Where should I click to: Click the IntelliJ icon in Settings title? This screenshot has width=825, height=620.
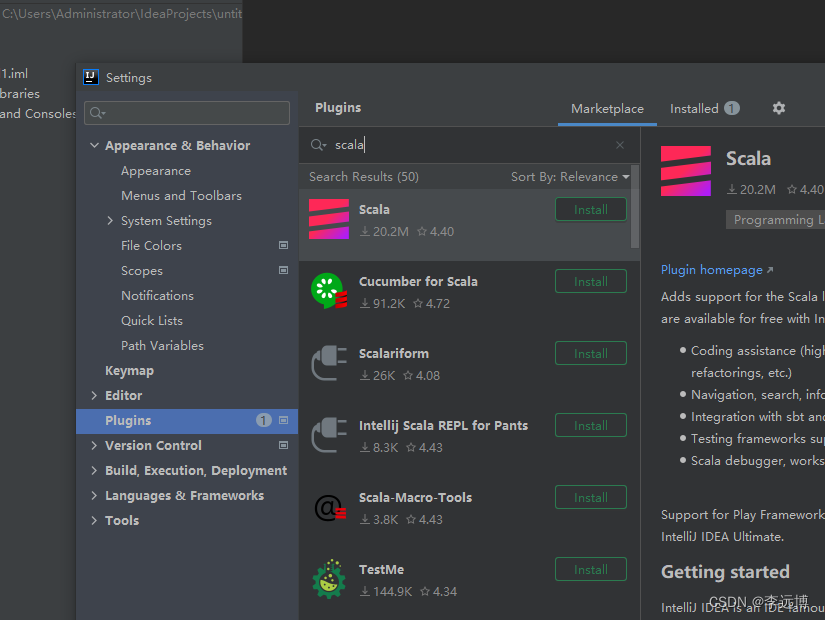click(x=91, y=77)
